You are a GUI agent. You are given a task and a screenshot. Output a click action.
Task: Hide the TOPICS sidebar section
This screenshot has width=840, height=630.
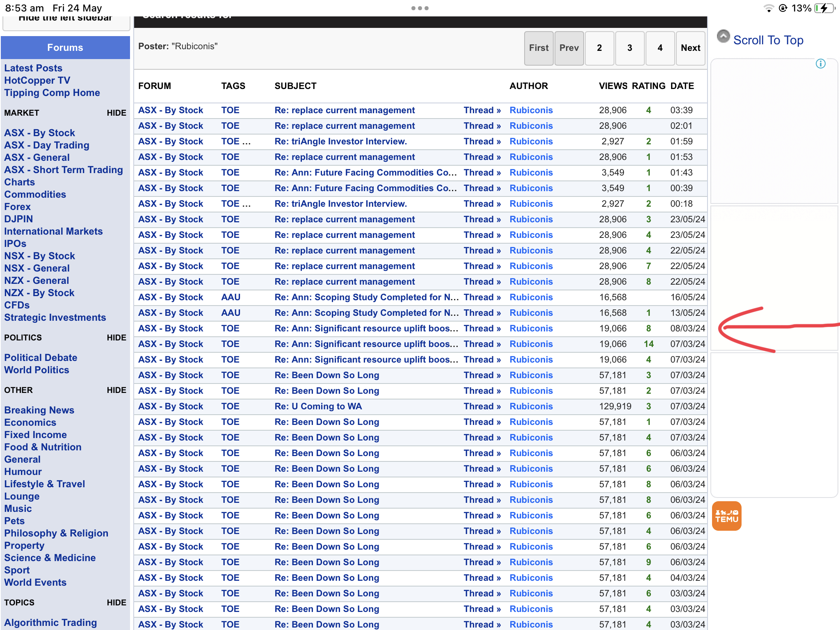click(116, 603)
